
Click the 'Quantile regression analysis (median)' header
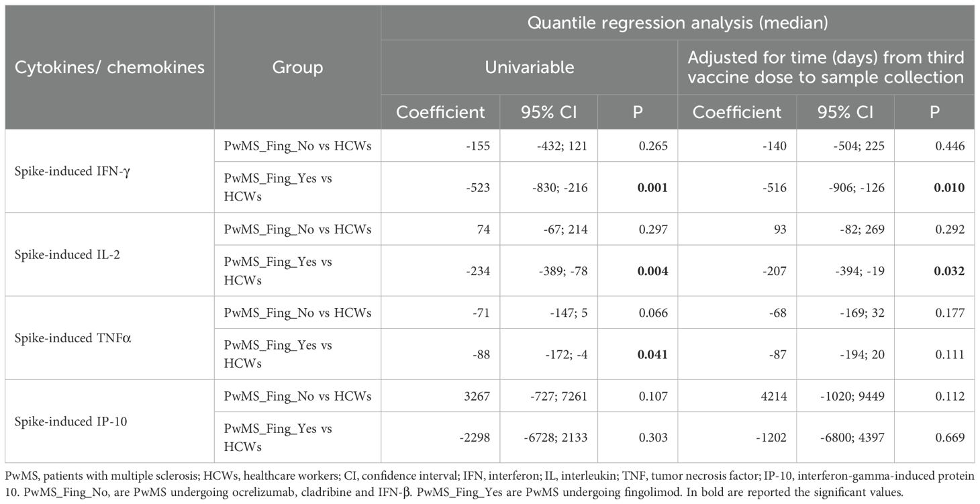(x=677, y=23)
